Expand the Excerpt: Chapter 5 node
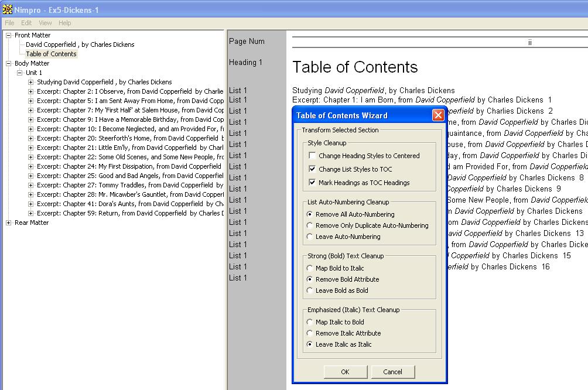 [31, 101]
